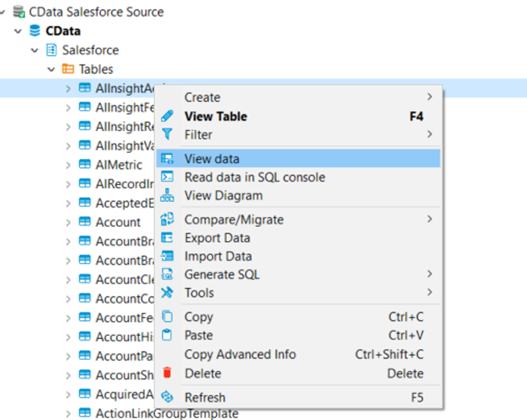
Task: Collapse the Tables folder node
Action: (51, 69)
